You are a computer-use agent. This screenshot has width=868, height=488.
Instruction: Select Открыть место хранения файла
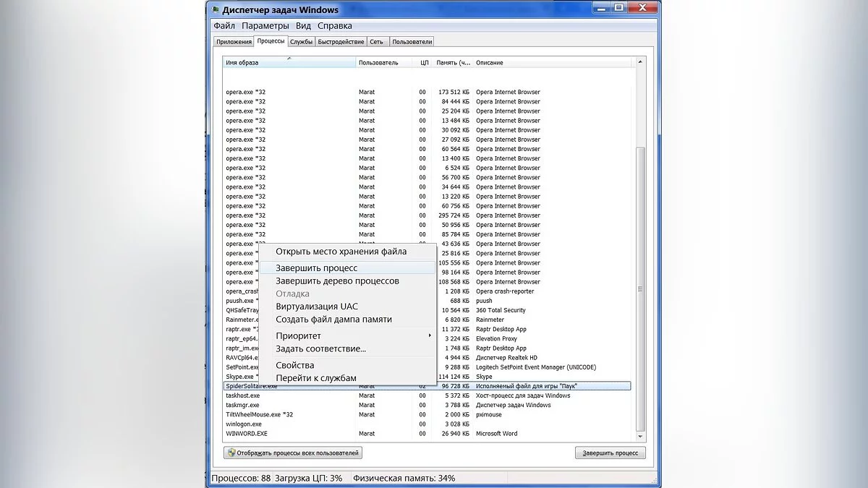pos(341,252)
